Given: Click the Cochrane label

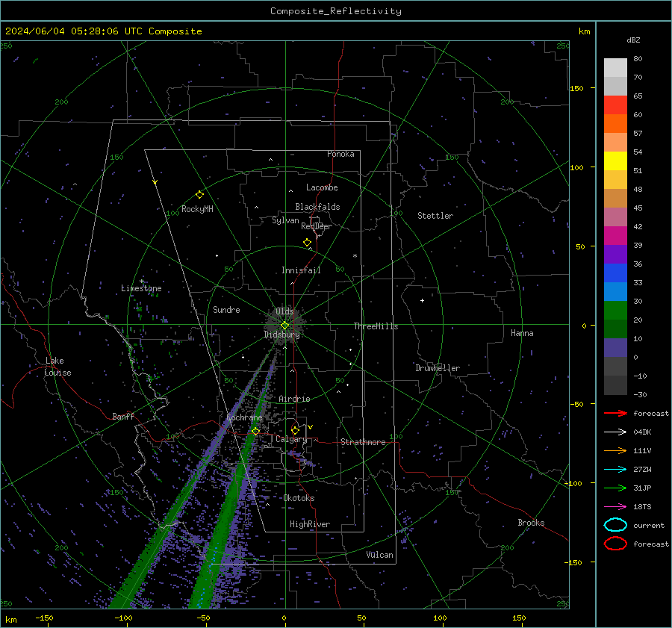Looking at the screenshot, I should pyautogui.click(x=244, y=417).
